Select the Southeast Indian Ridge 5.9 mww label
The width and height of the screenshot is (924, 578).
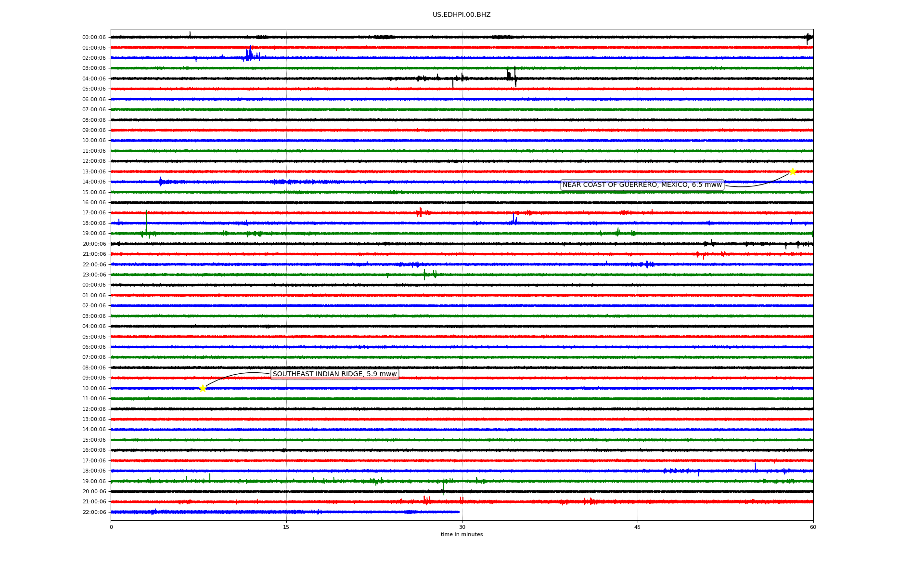(x=334, y=374)
